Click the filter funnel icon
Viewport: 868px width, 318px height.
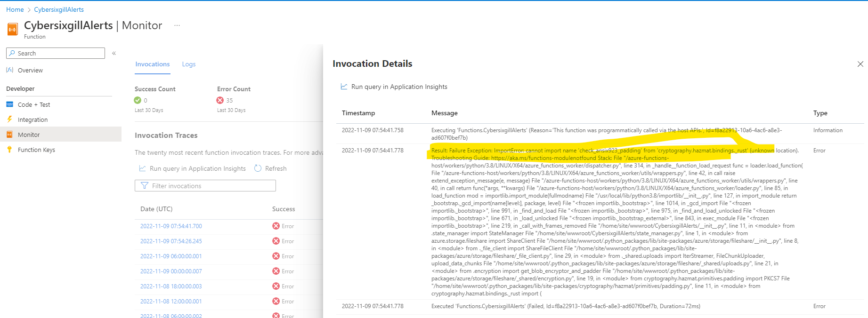tap(145, 186)
